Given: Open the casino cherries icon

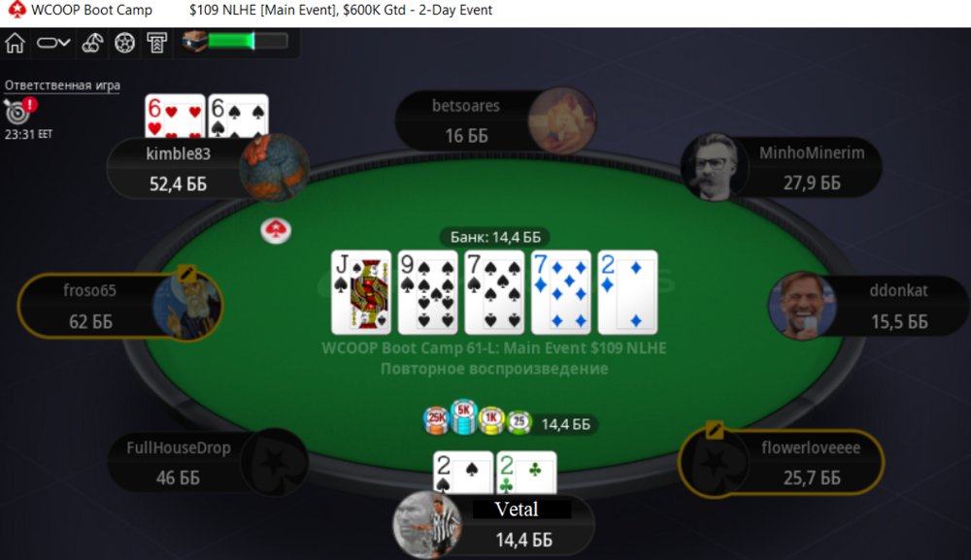Looking at the screenshot, I should (x=92, y=43).
